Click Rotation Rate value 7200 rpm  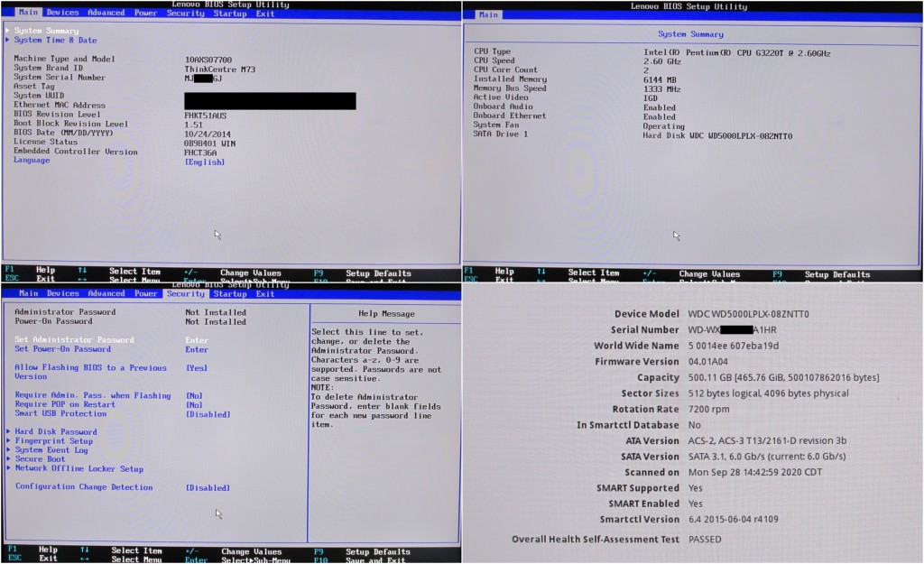(x=708, y=409)
